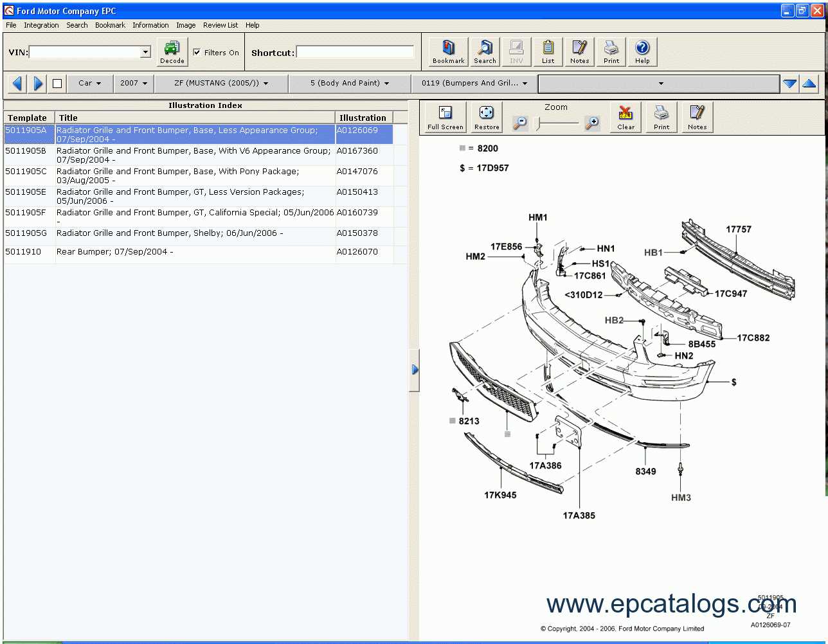
Task: Click part callout 17C947 on the diagram
Action: (x=731, y=293)
